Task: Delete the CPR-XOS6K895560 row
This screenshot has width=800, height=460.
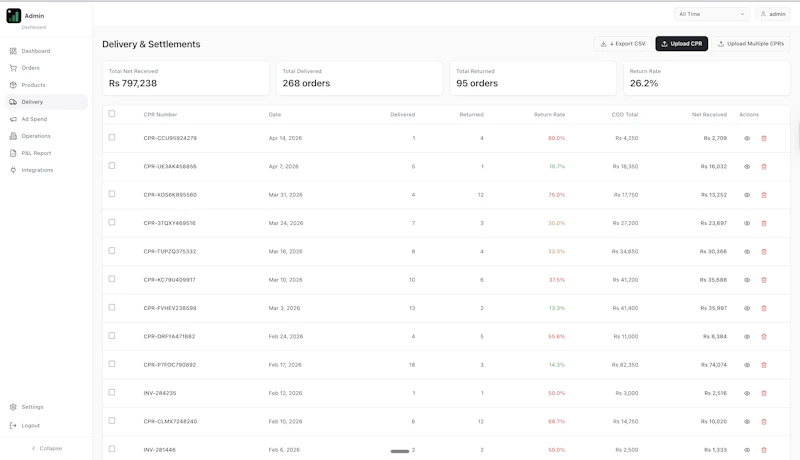Action: click(764, 195)
